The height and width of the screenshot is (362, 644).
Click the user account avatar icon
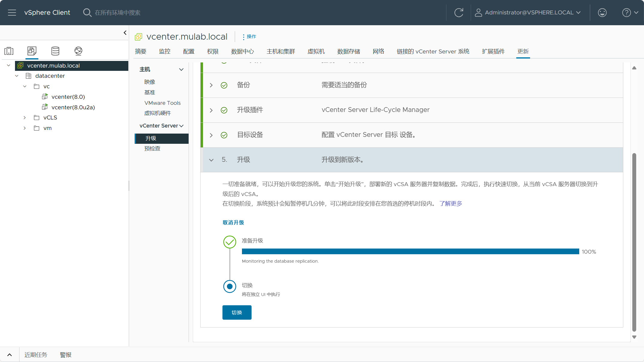tap(478, 13)
